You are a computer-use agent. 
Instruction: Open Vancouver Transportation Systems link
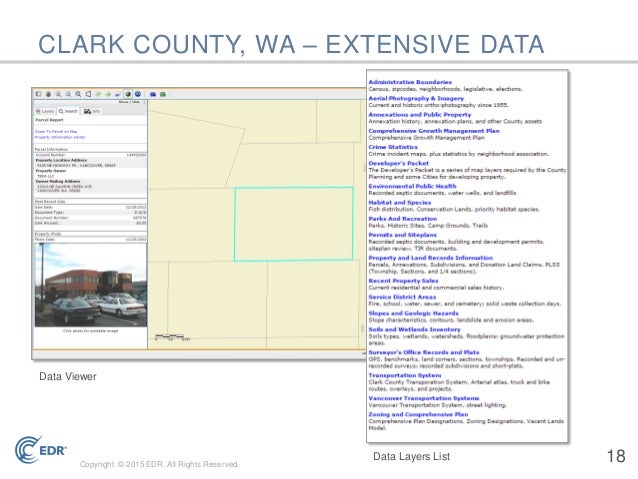424,398
